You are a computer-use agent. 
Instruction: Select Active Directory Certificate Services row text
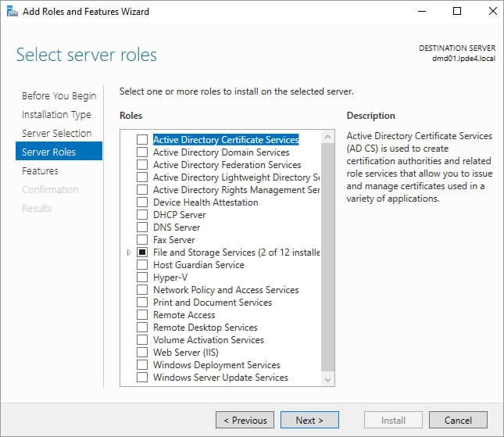[x=226, y=140]
